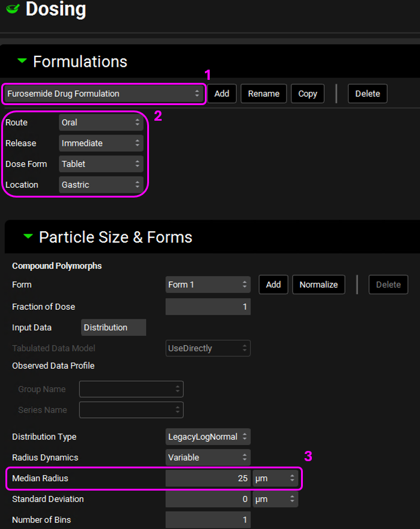The height and width of the screenshot is (529, 420).
Task: Edit the Fraction of Dose field
Action: tap(208, 307)
